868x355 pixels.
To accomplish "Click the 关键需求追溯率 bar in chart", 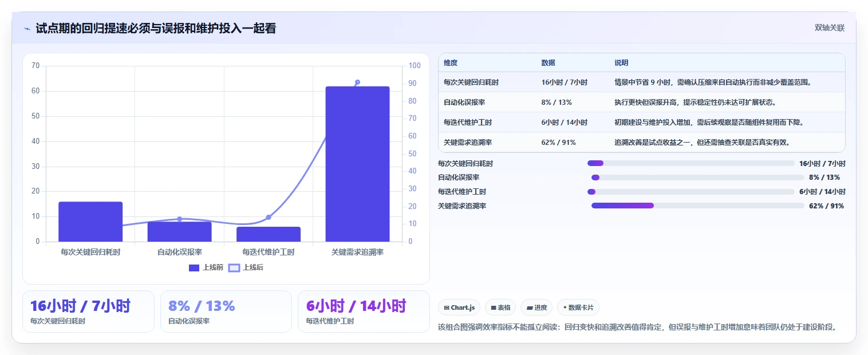I will 357,164.
